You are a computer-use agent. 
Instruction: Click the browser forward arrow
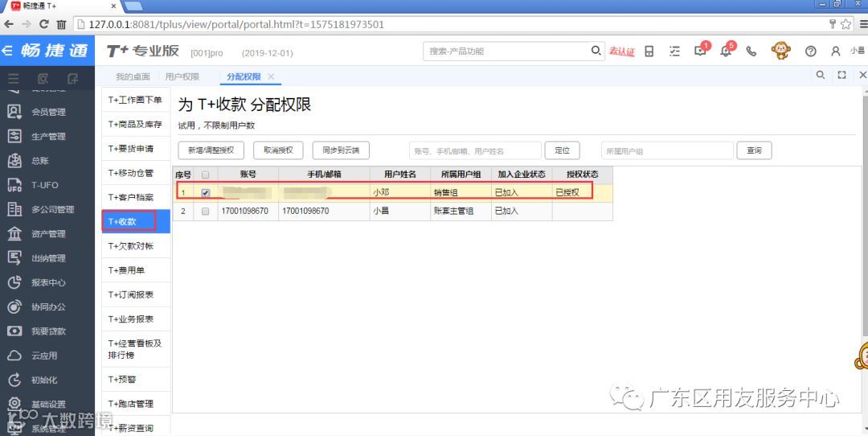pyautogui.click(x=26, y=24)
